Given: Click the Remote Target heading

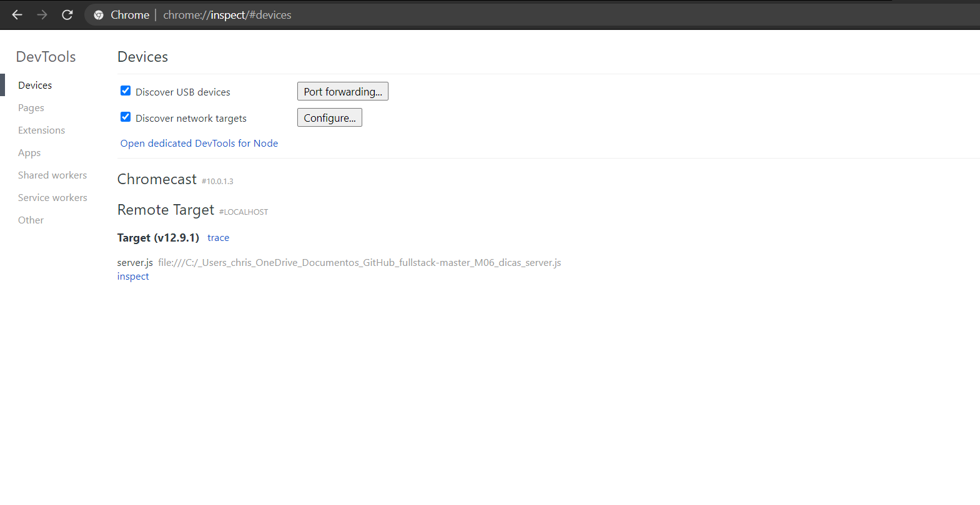Looking at the screenshot, I should click(x=166, y=210).
